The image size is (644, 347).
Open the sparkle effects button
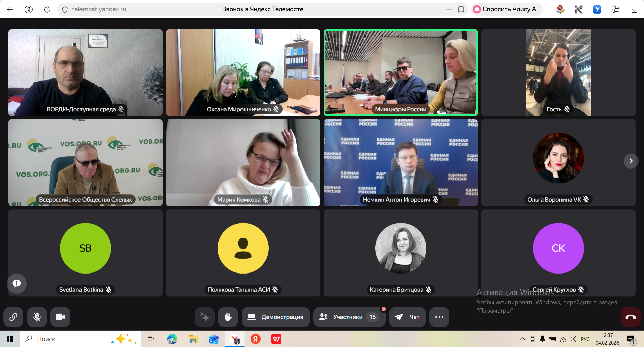(205, 317)
